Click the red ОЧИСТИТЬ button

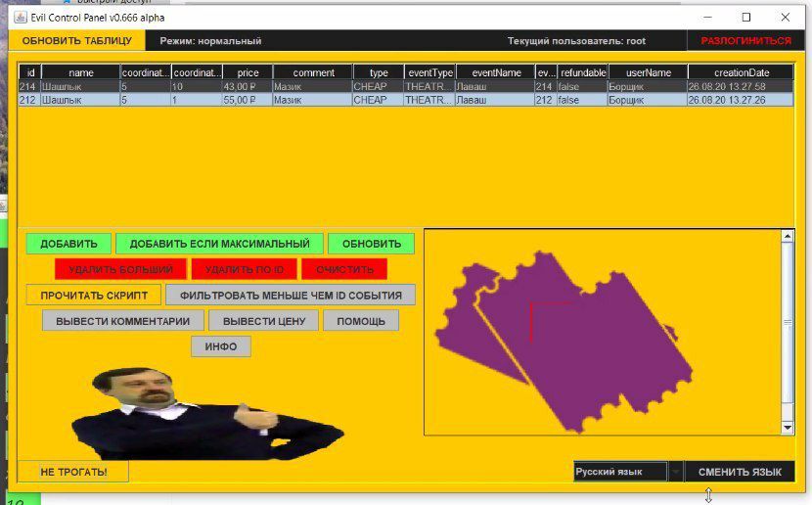coord(344,269)
